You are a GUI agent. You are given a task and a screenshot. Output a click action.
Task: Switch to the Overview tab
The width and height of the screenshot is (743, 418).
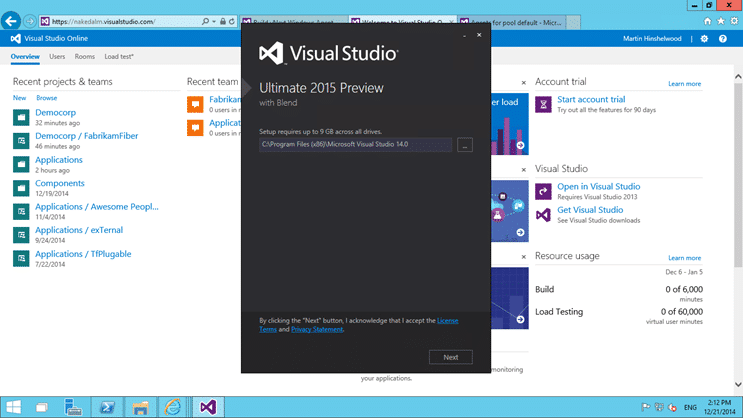click(25, 56)
